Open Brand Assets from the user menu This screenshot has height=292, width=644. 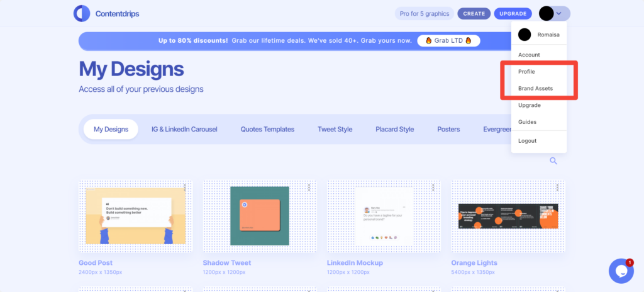[535, 89]
